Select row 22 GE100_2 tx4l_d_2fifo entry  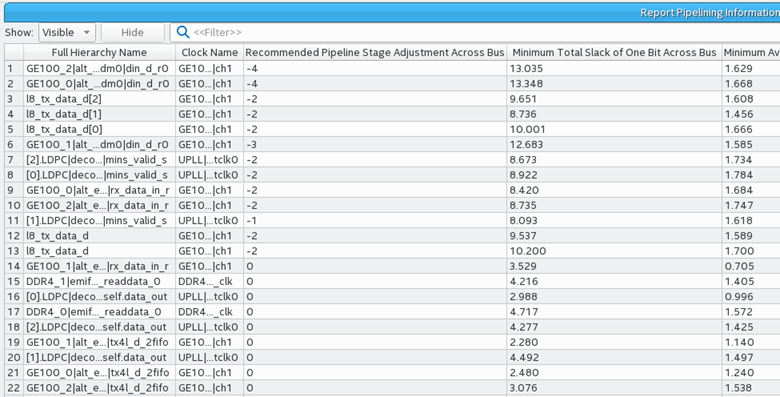pos(98,388)
